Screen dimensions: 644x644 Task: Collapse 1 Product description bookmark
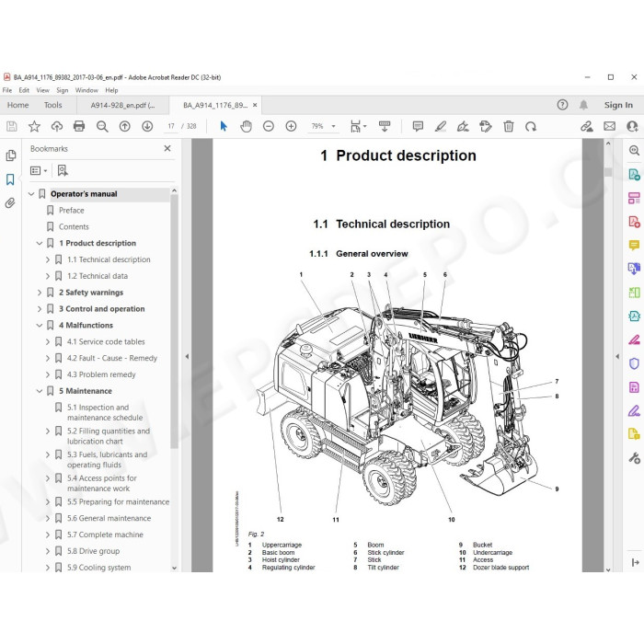[x=40, y=243]
